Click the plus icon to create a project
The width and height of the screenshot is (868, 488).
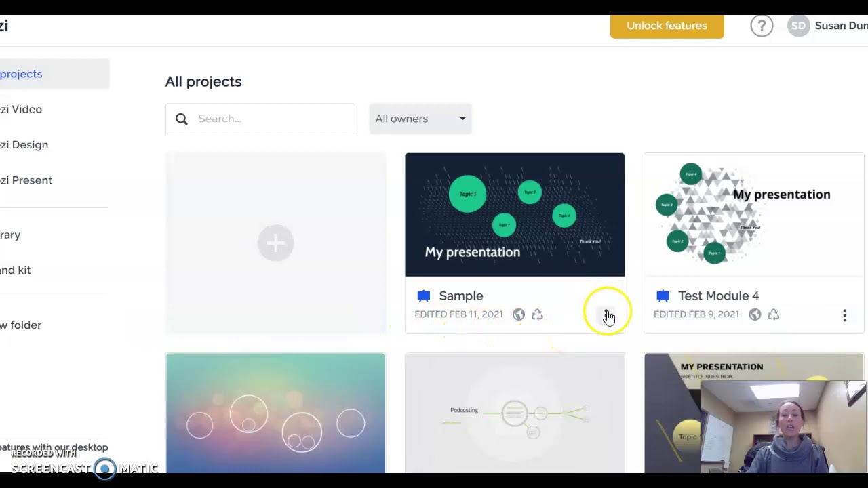click(275, 243)
